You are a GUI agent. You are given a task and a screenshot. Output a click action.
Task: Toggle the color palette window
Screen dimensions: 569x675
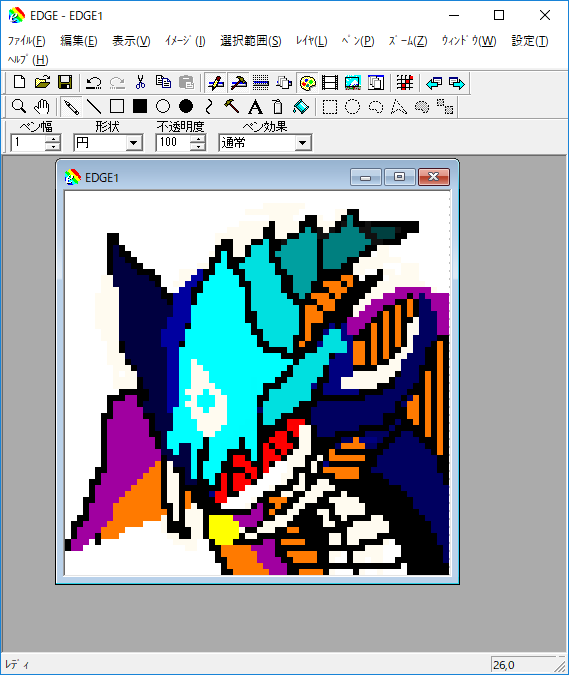click(x=307, y=82)
